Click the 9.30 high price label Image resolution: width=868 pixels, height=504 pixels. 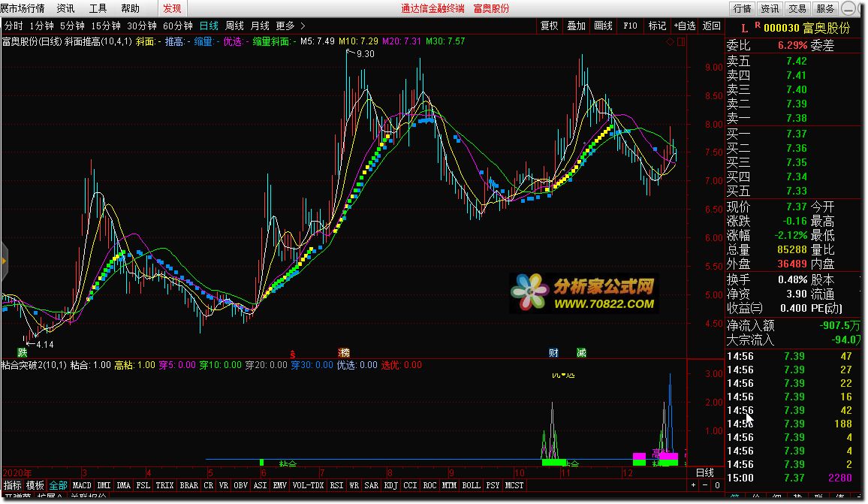[x=366, y=54]
